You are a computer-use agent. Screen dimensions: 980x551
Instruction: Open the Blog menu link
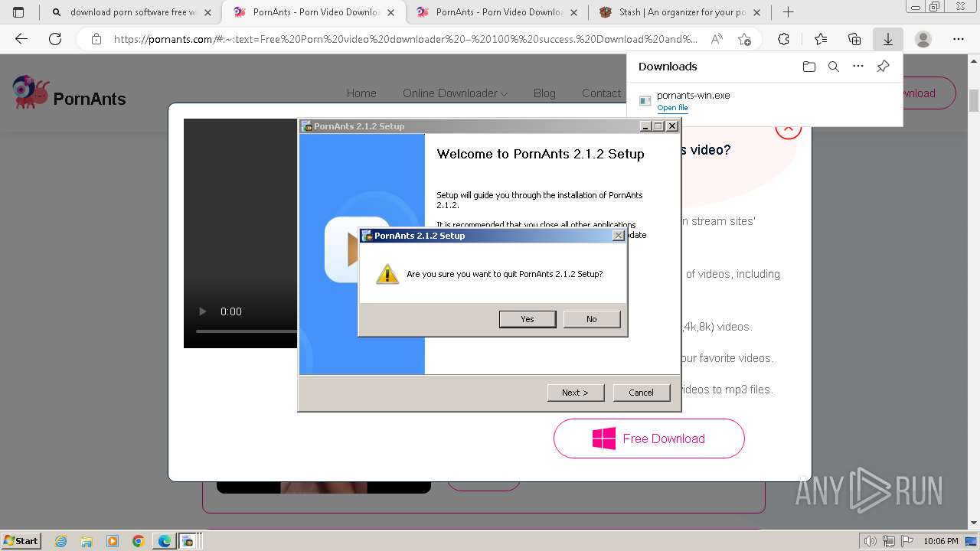(544, 93)
